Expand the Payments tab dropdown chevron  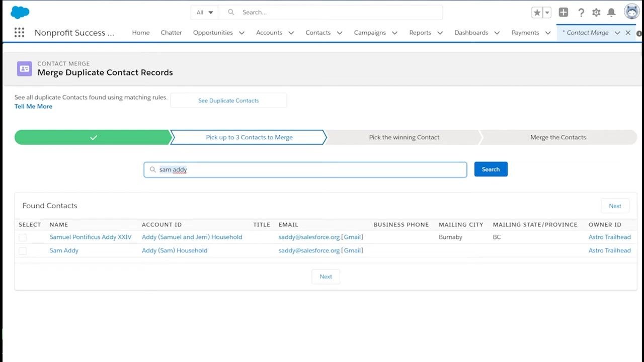547,33
